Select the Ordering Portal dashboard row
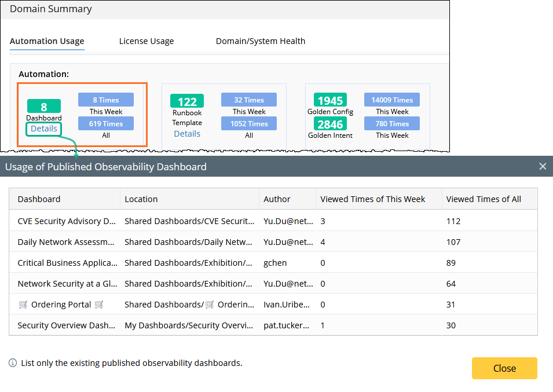The height and width of the screenshot is (392, 553). (61, 304)
